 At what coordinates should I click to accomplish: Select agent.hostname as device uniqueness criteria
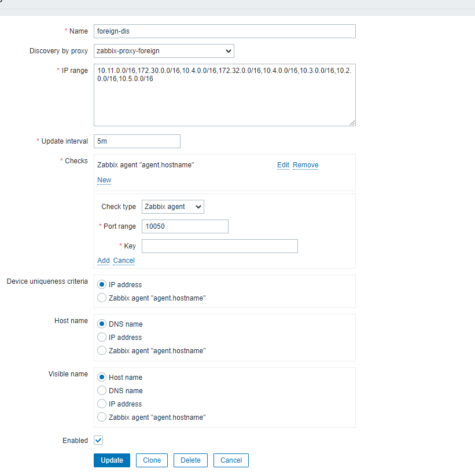(102, 298)
